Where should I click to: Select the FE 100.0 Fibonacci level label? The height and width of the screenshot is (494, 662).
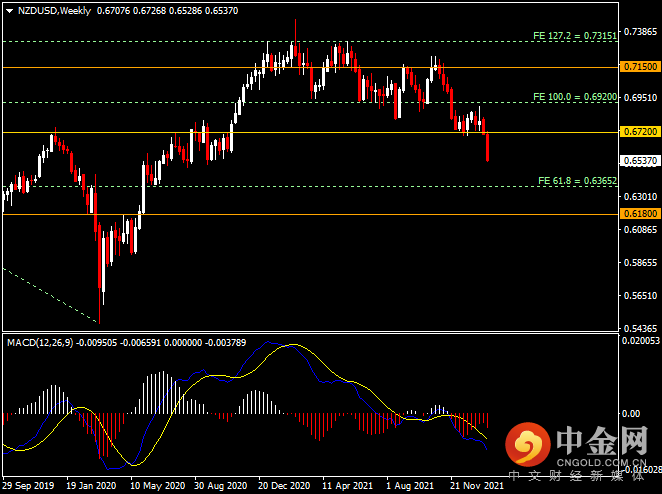(574, 97)
